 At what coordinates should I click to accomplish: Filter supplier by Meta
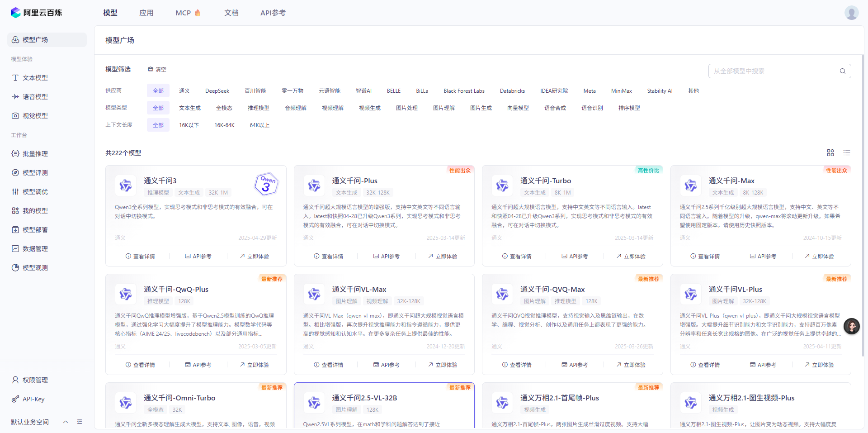coord(590,91)
